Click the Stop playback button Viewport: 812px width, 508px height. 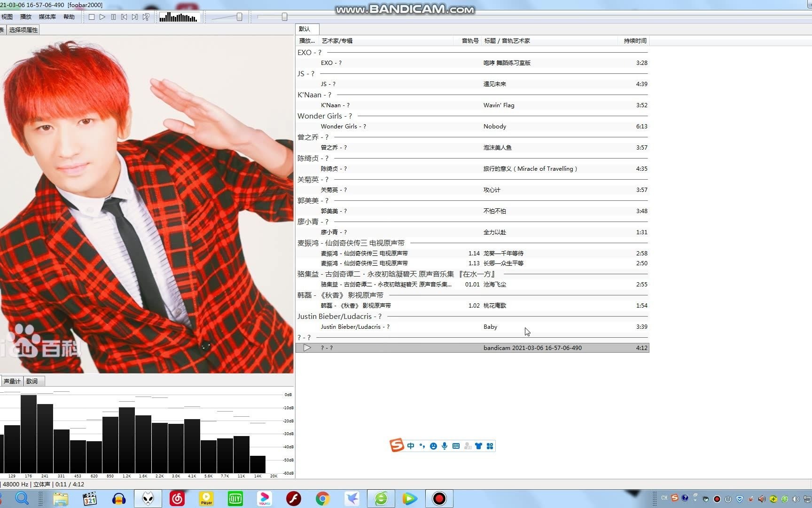click(92, 17)
